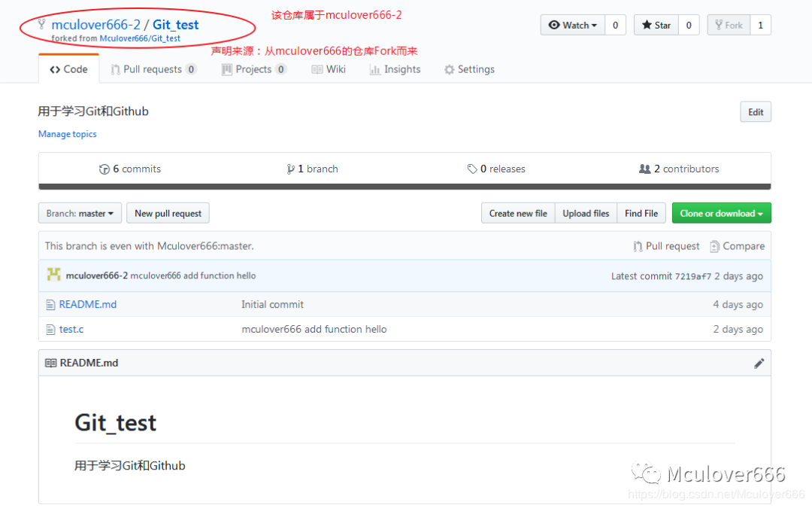This screenshot has width=812, height=508.
Task: Click the Upload files button
Action: (x=586, y=213)
